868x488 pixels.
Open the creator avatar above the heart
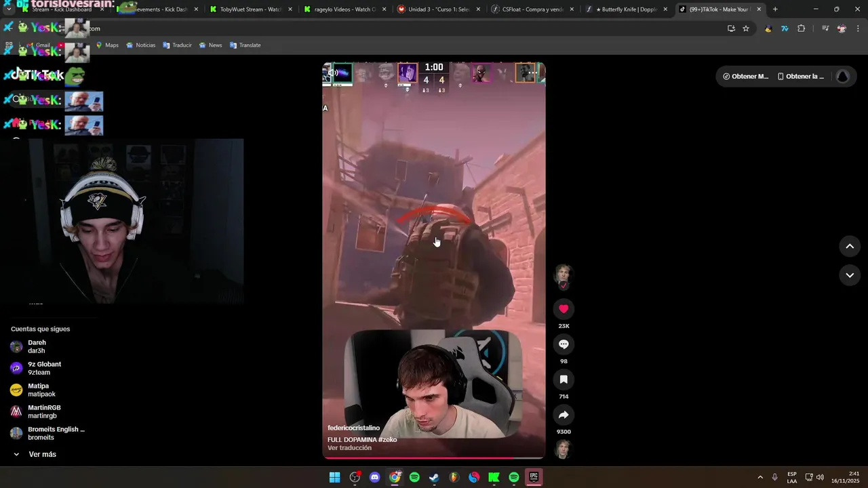(564, 275)
